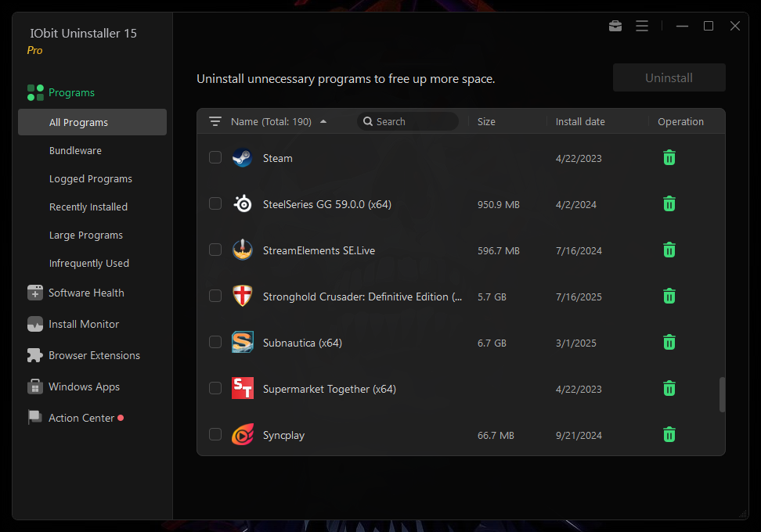The image size is (761, 532).
Task: Select the Syncplay checkbox
Action: [215, 434]
